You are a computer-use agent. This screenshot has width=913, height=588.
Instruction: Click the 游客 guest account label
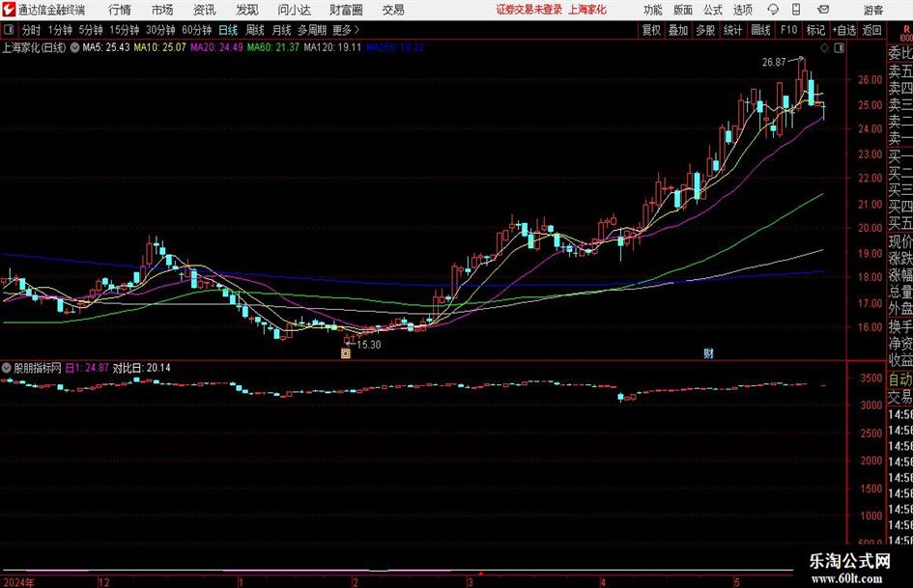tap(872, 10)
